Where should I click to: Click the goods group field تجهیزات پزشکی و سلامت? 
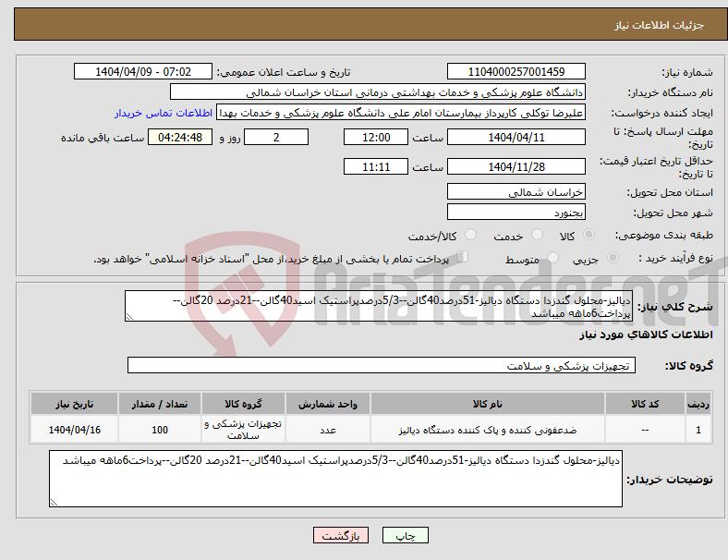coord(382,365)
